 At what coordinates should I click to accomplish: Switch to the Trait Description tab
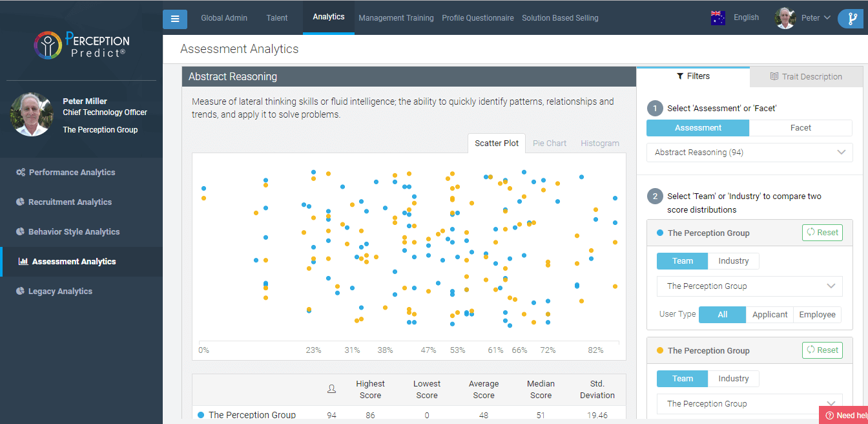tap(806, 77)
